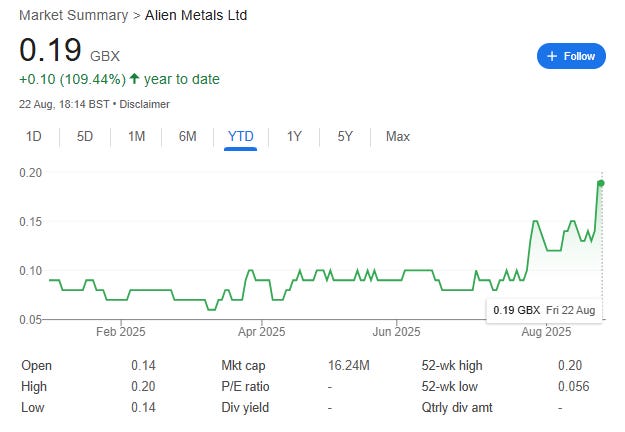Select the 1M time range tab

click(x=136, y=137)
